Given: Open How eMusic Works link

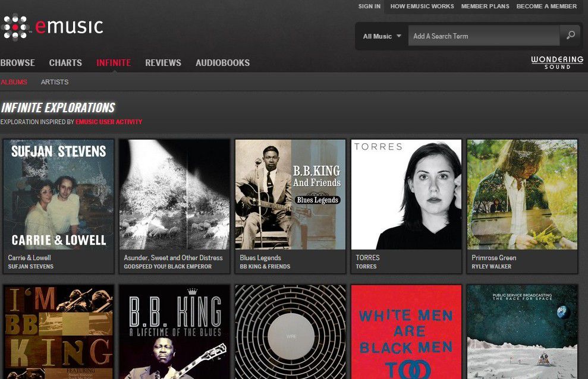Looking at the screenshot, I should (x=422, y=6).
